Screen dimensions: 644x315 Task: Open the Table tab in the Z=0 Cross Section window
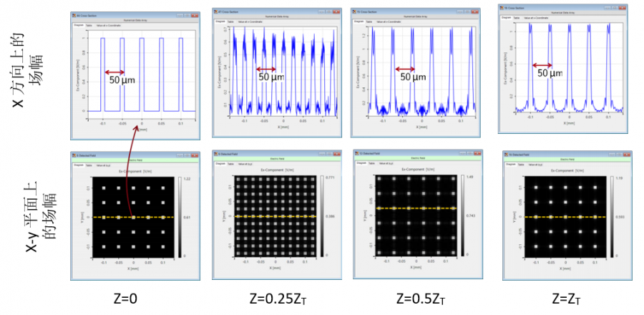(88, 24)
